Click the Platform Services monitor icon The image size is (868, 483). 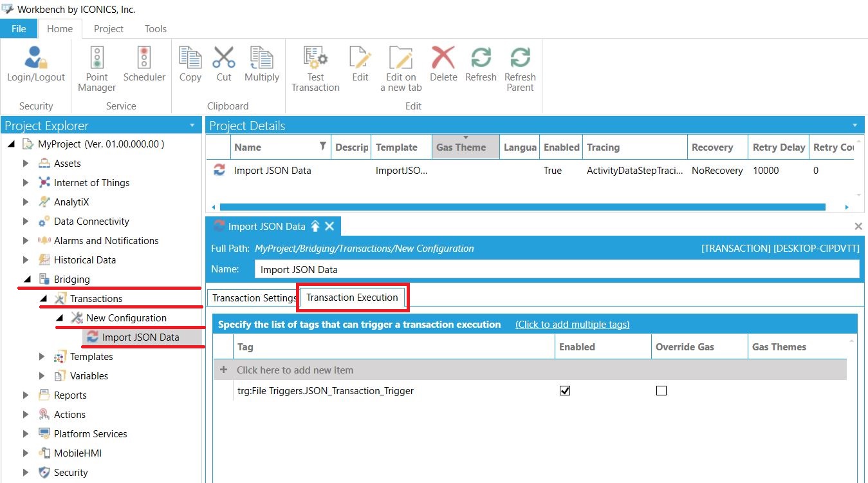(44, 434)
